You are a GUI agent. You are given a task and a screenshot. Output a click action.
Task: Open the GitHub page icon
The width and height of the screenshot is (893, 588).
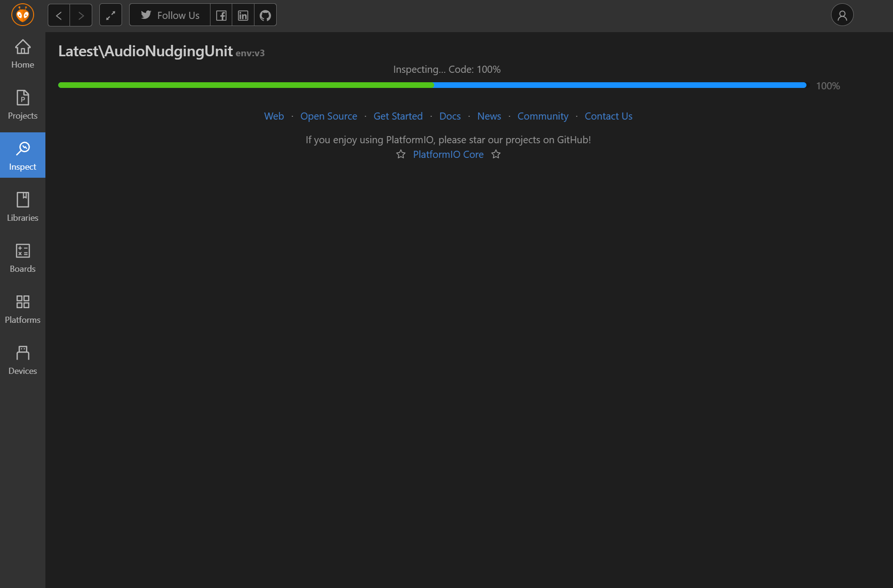265,15
